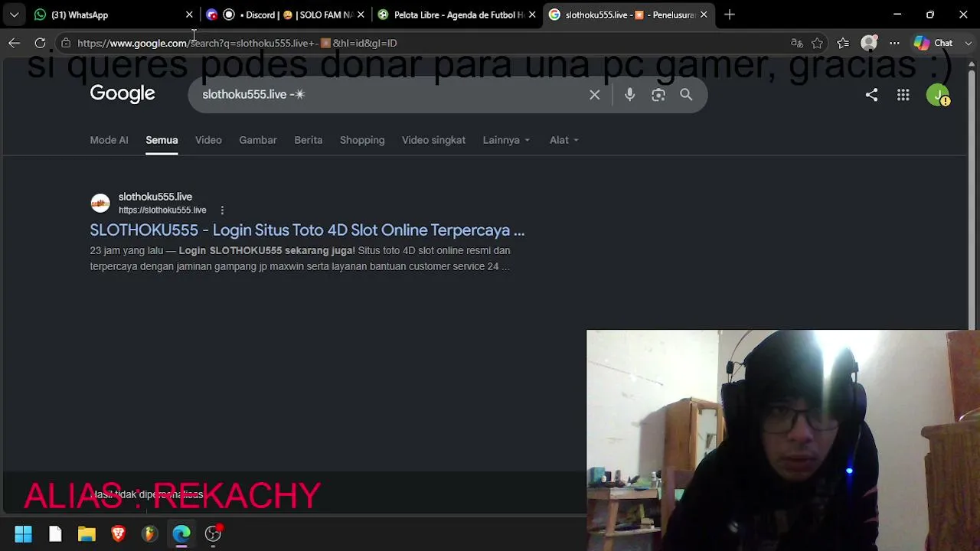
Task: Click the slothoku555.live site favicon
Action: [x=100, y=203]
